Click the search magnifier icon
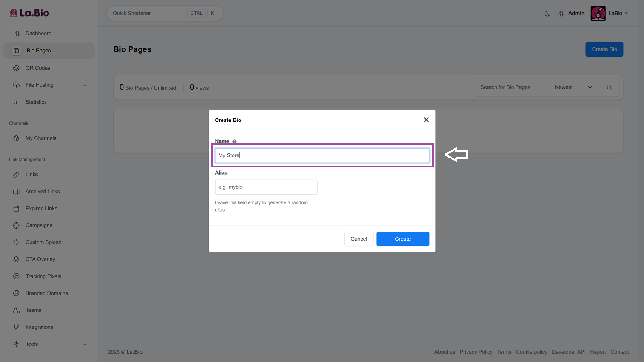Viewport: 644px width, 362px height. coord(609,87)
